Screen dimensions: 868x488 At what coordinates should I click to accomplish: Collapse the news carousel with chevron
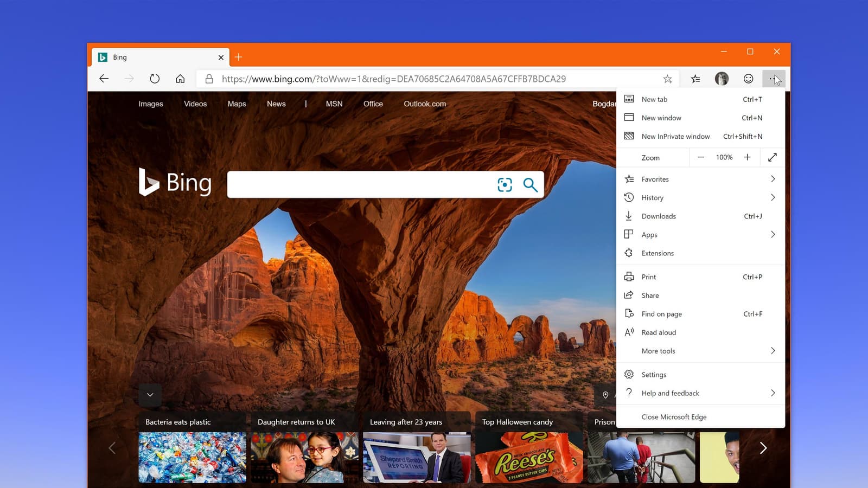click(x=150, y=395)
